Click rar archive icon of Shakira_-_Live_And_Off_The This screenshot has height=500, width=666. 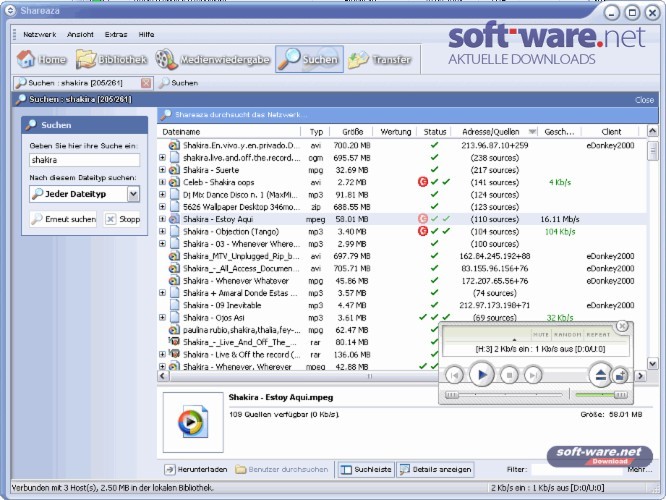click(174, 342)
